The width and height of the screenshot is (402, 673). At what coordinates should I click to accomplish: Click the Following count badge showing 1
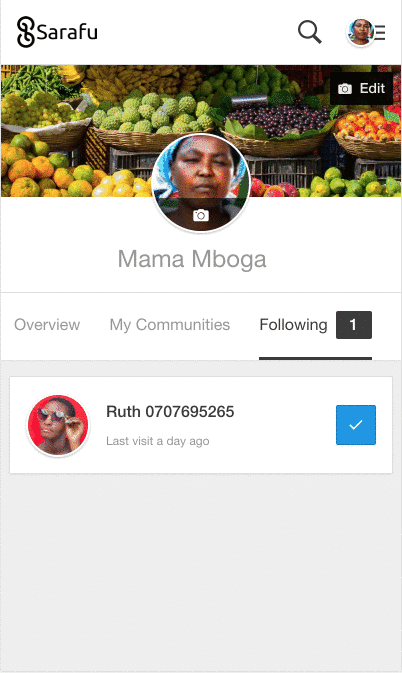click(354, 325)
